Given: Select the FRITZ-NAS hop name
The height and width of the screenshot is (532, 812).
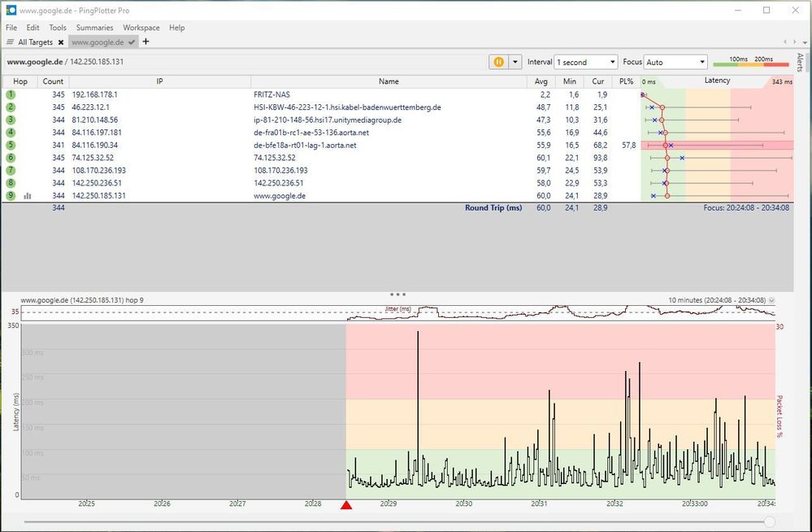Looking at the screenshot, I should click(x=271, y=94).
